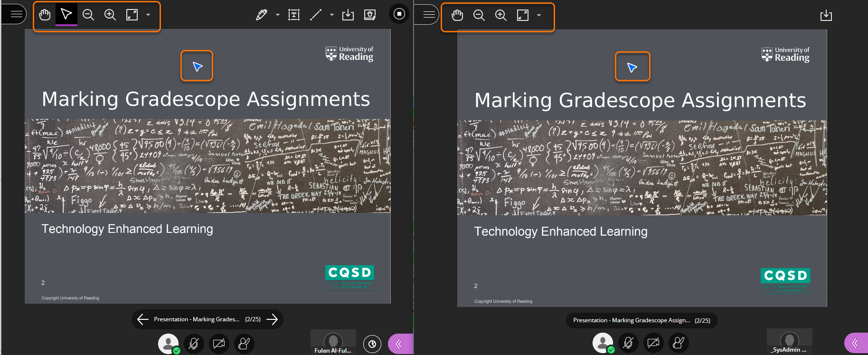Viewport: 868px width, 355px height.
Task: Toggle the microphone in the left view
Action: tap(194, 343)
